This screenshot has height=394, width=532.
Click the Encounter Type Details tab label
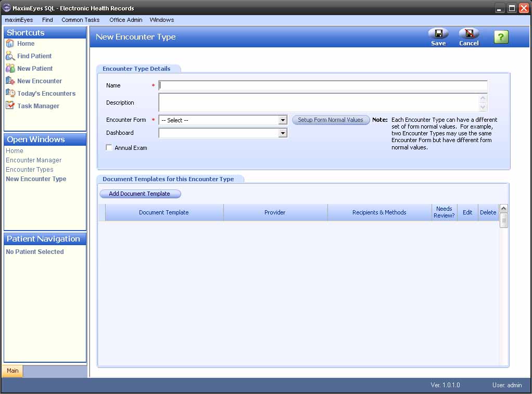(137, 69)
